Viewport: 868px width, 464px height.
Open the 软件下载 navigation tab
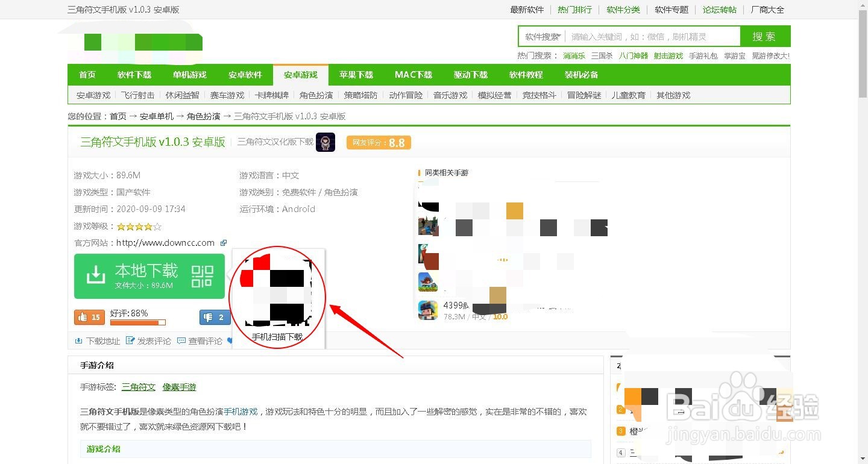click(x=134, y=75)
